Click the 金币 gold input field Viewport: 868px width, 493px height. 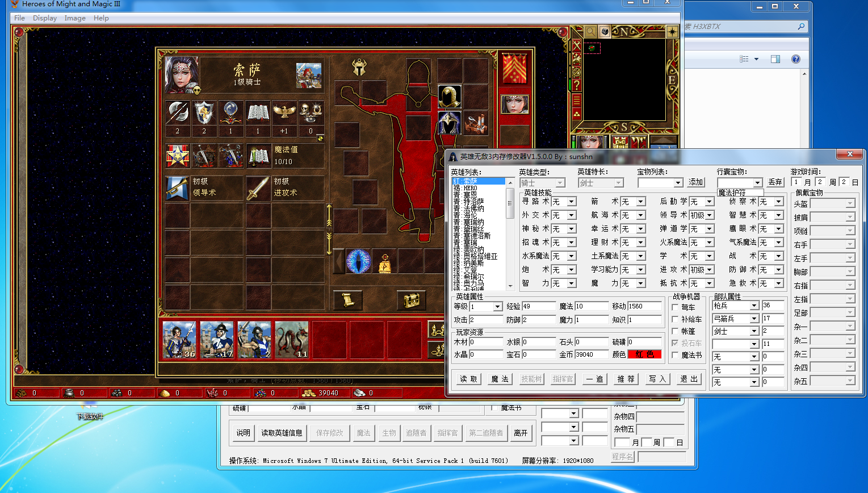[x=592, y=354]
